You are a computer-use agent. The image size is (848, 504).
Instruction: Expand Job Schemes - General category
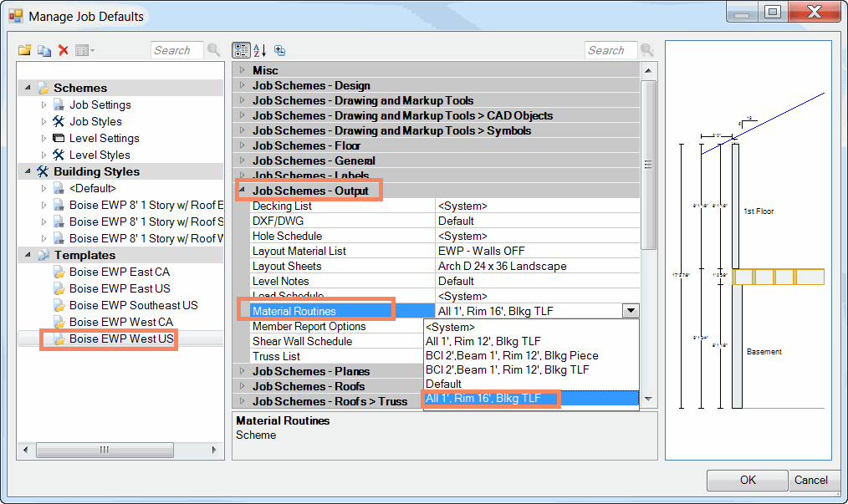[x=242, y=160]
